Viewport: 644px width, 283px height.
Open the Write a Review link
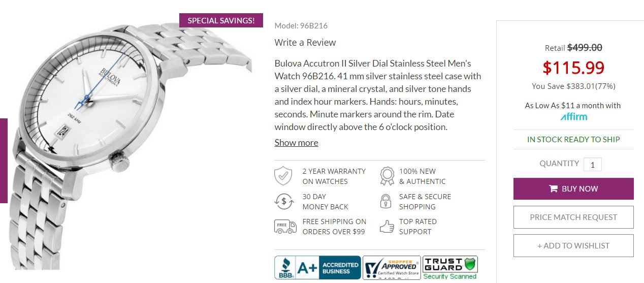coord(305,43)
